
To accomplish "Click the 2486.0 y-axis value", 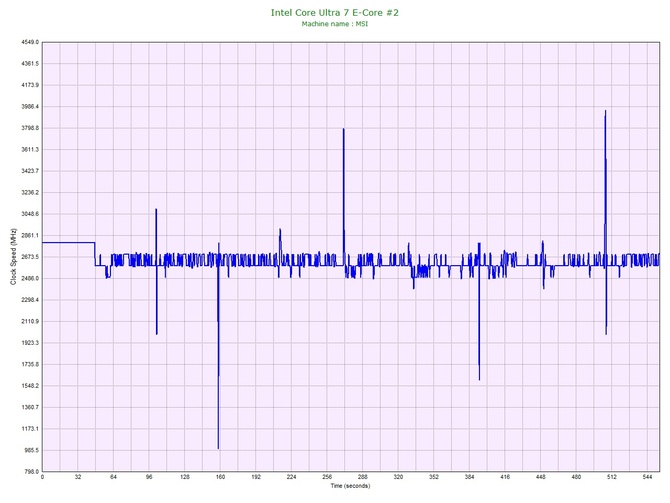I will coord(30,279).
